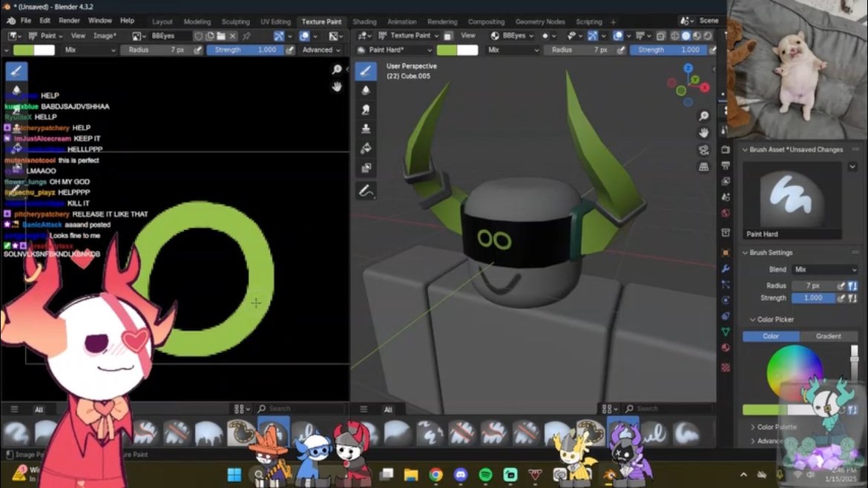Select the Clone tool in 3D viewport toolbar

pyautogui.click(x=365, y=129)
